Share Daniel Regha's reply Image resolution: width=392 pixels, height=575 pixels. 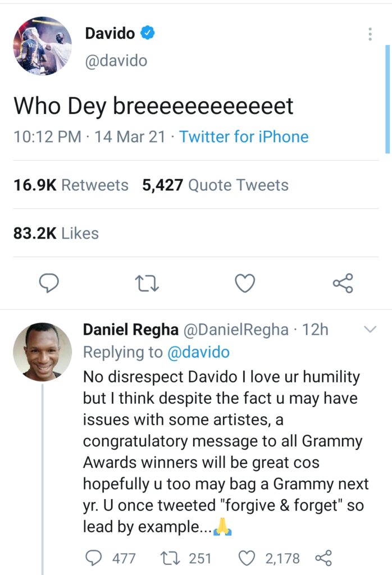(x=323, y=558)
